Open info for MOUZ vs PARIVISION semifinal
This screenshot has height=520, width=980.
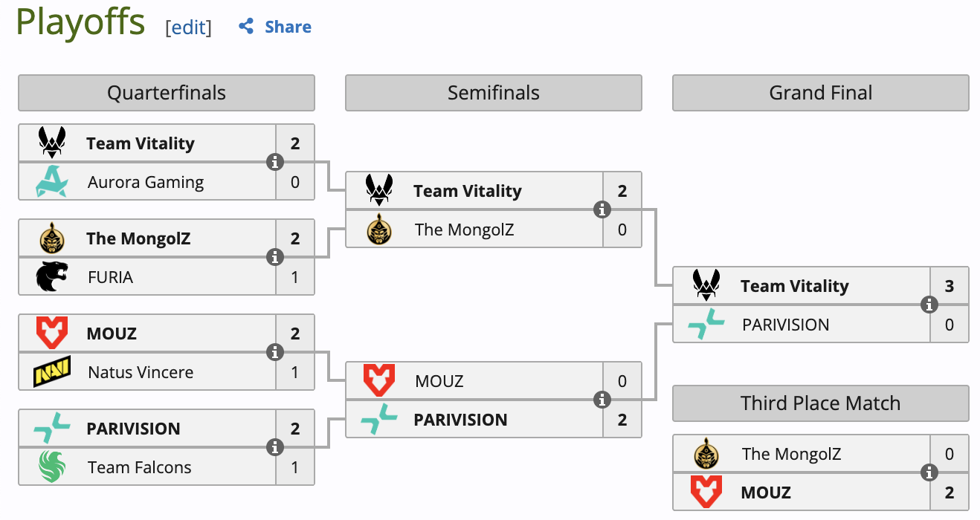point(602,400)
